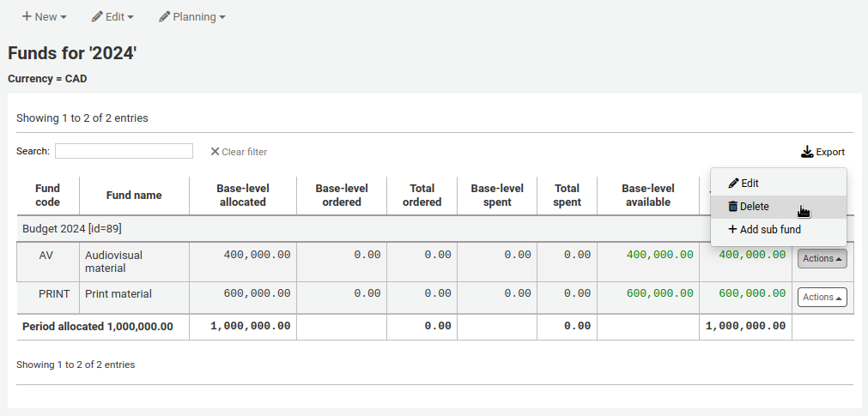Open the New dropdown menu

tap(44, 16)
